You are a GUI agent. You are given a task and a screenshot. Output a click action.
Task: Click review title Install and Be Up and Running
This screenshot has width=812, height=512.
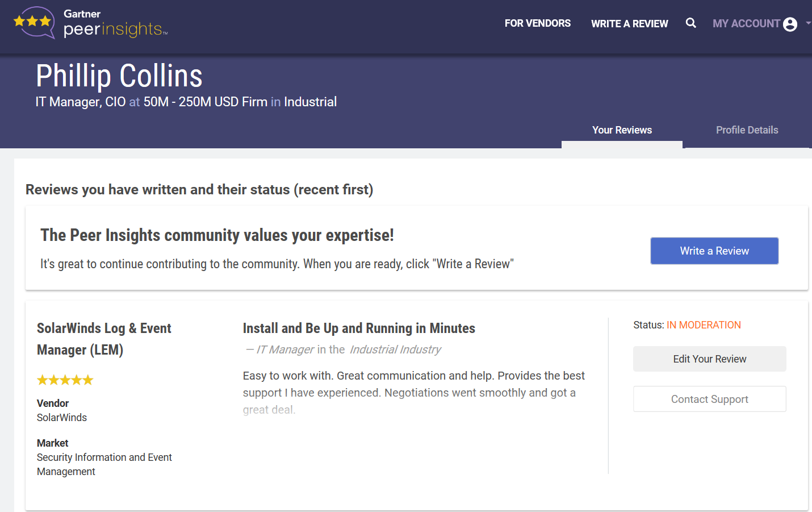click(359, 328)
